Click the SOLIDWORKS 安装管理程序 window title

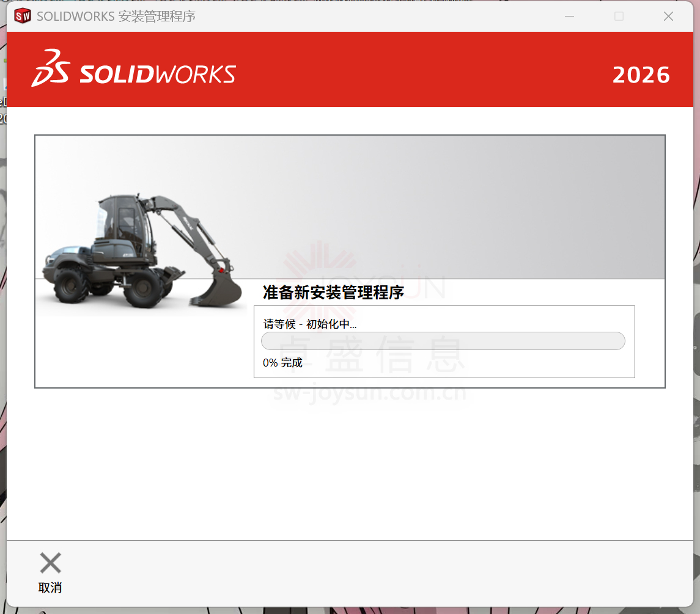tap(116, 16)
